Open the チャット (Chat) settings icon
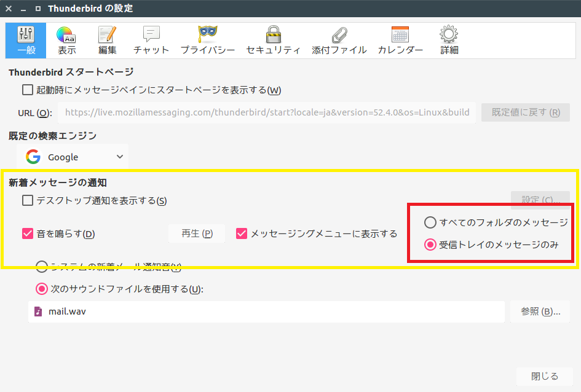The height and width of the screenshot is (392, 581). (x=151, y=40)
